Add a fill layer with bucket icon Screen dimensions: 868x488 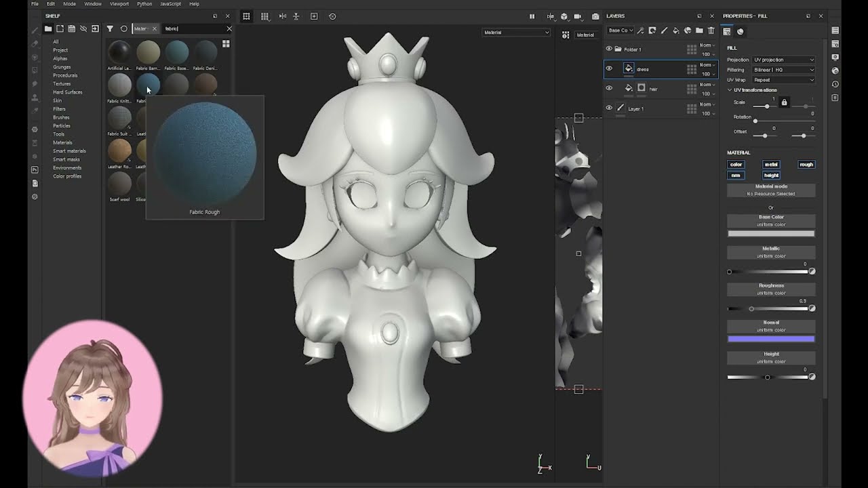pos(675,30)
